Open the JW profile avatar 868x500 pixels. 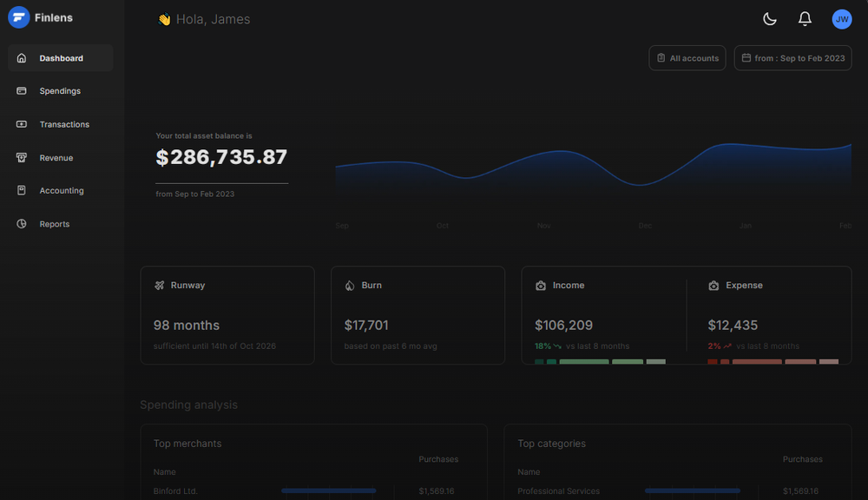pos(841,18)
